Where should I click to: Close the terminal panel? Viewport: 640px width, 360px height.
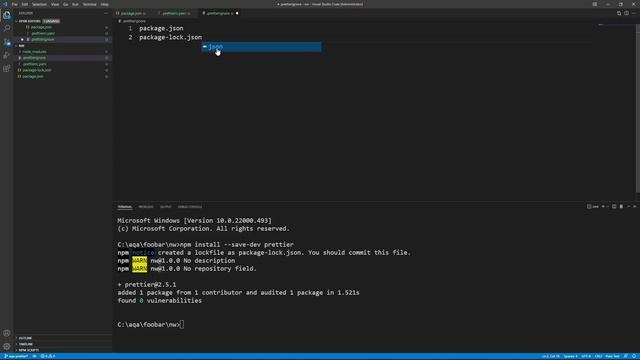coord(635,207)
